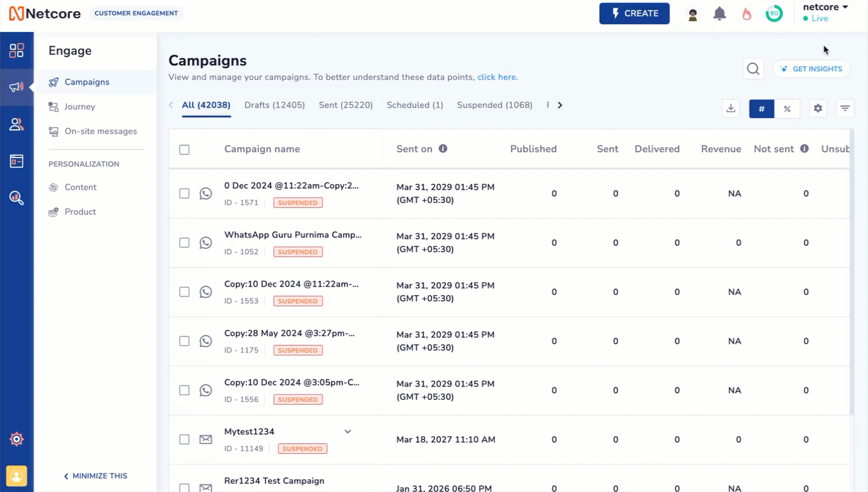Click email envelope icon of Mytest1234
The width and height of the screenshot is (868, 492).
click(206, 440)
